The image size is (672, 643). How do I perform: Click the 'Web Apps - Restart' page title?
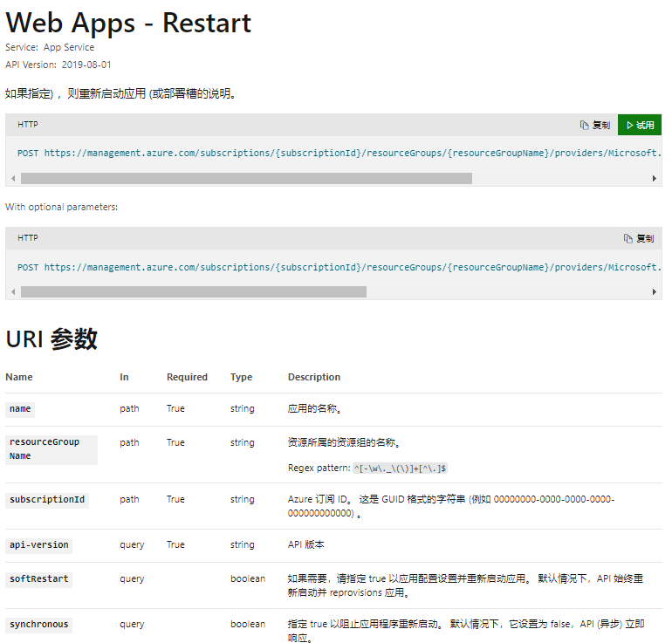point(128,22)
